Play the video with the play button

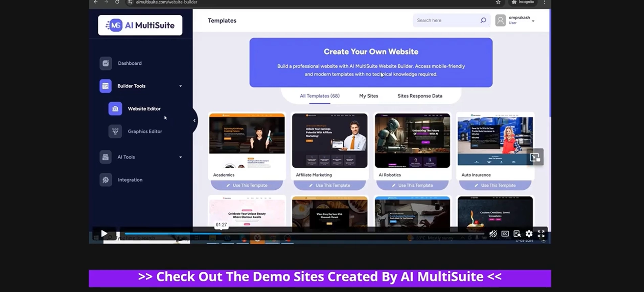104,234
